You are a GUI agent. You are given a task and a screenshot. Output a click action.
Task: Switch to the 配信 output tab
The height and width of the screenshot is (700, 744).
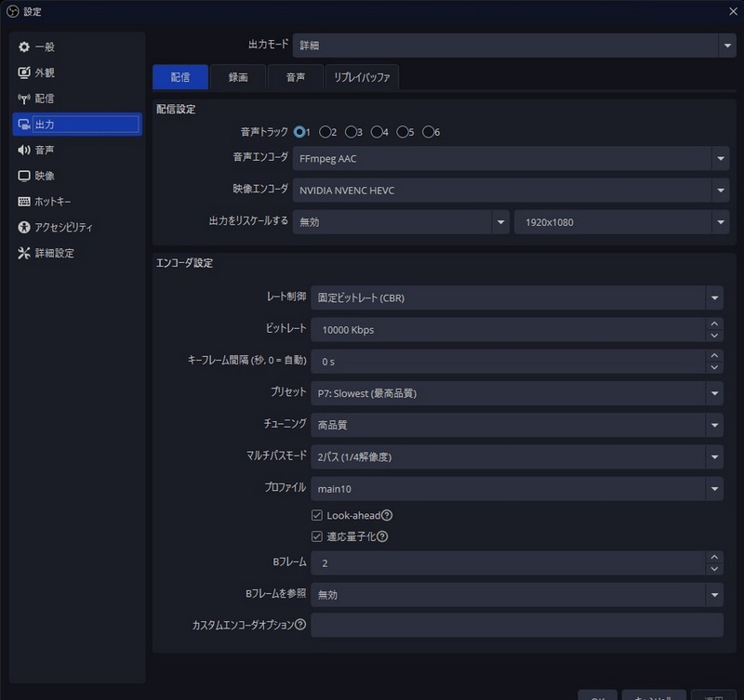pos(180,77)
